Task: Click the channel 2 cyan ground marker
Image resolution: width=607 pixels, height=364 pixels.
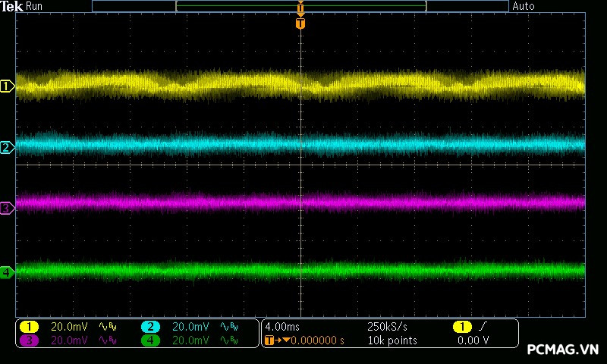Action: [7, 147]
